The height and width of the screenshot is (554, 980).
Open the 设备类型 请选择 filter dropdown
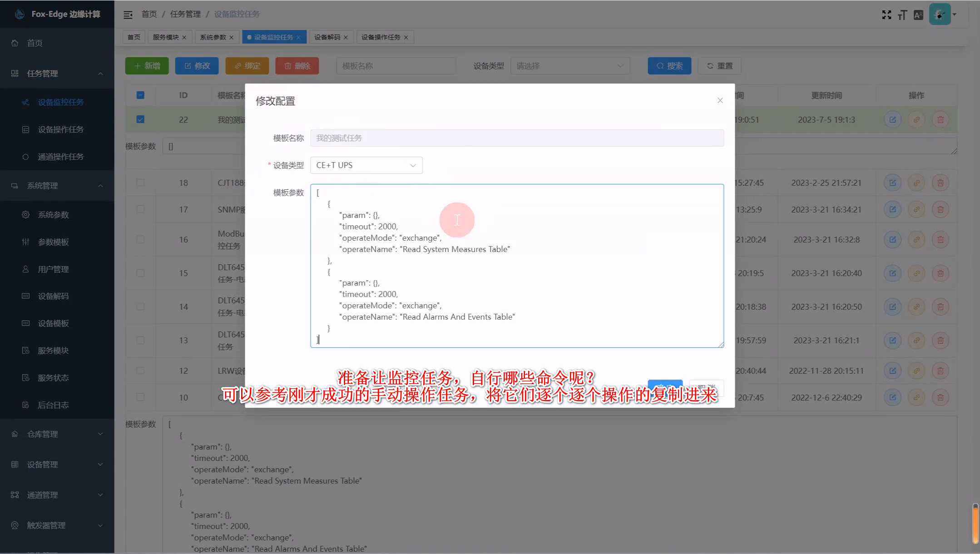[x=570, y=66]
